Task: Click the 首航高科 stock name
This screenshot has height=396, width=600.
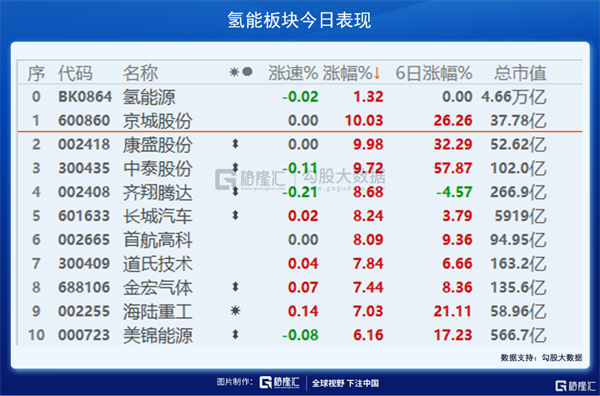Action: [158, 240]
